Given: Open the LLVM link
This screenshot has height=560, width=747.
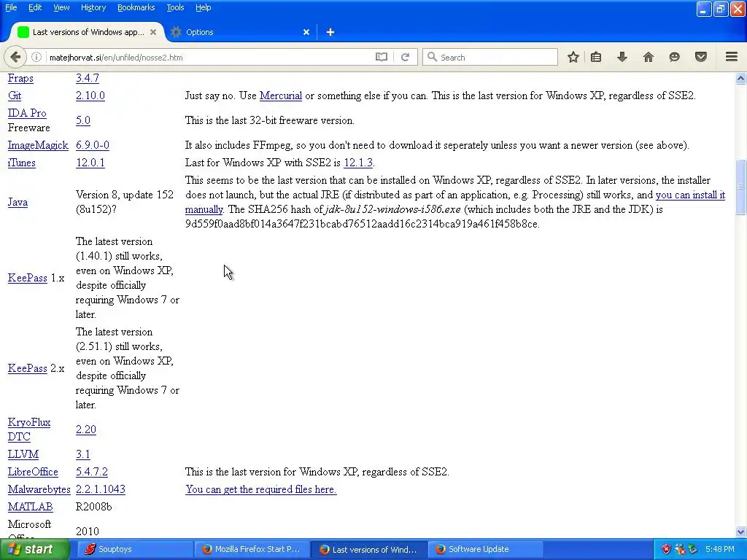Looking at the screenshot, I should tap(23, 455).
